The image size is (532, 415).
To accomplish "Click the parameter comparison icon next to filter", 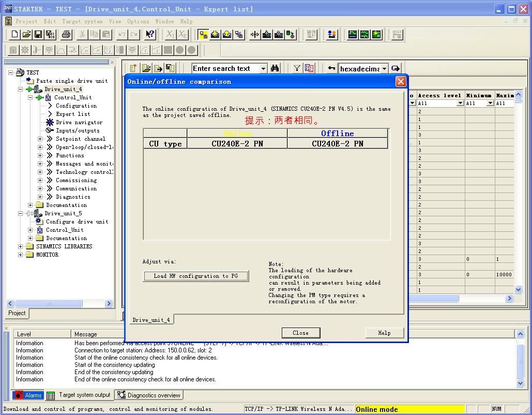I will pyautogui.click(x=309, y=68).
